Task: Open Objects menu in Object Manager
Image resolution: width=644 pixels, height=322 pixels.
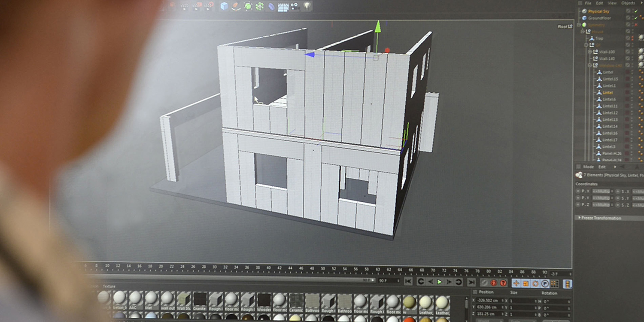Action: (x=629, y=3)
